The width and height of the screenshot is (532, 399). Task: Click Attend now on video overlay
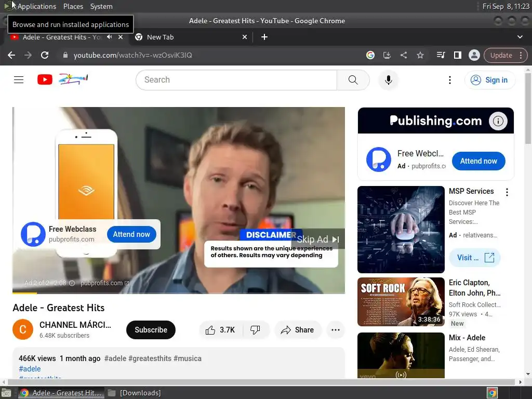pos(131,234)
